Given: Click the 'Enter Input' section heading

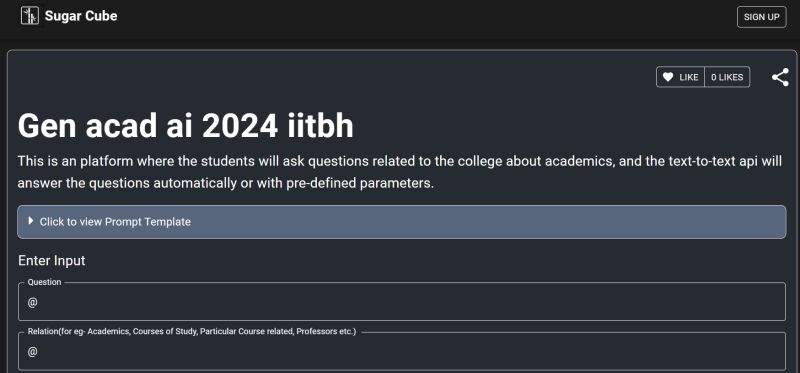Looking at the screenshot, I should click(52, 261).
